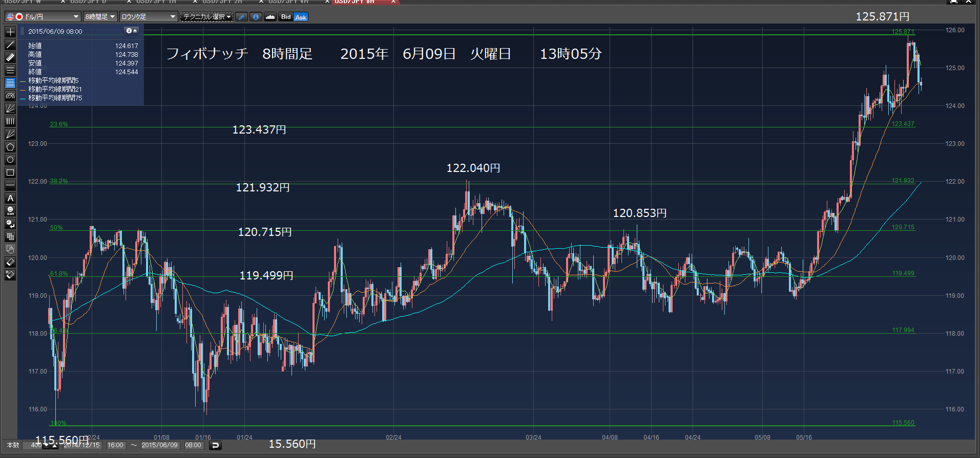Screen dimensions: 980x458
Task: Click the start date field 2014/12/15
Action: pos(81,445)
